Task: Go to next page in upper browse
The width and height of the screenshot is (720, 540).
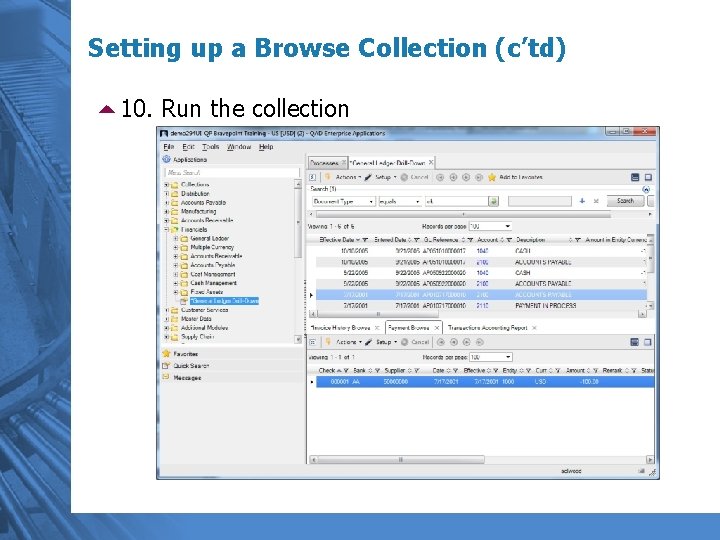Action: pos(466,177)
